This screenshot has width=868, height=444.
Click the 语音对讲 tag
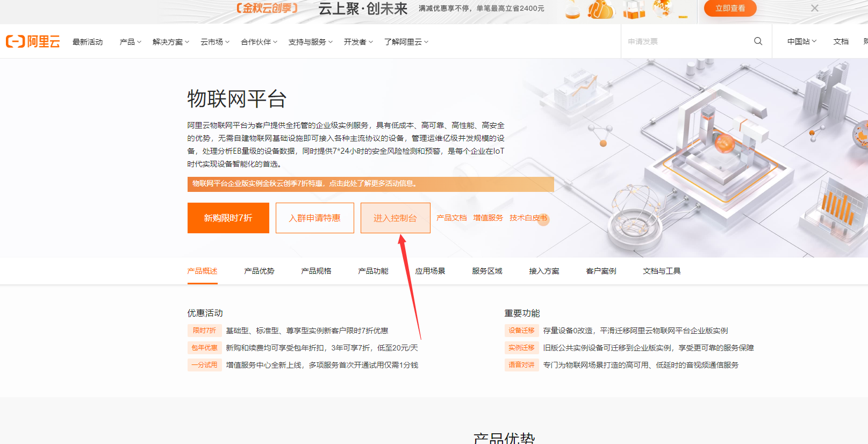click(x=522, y=365)
